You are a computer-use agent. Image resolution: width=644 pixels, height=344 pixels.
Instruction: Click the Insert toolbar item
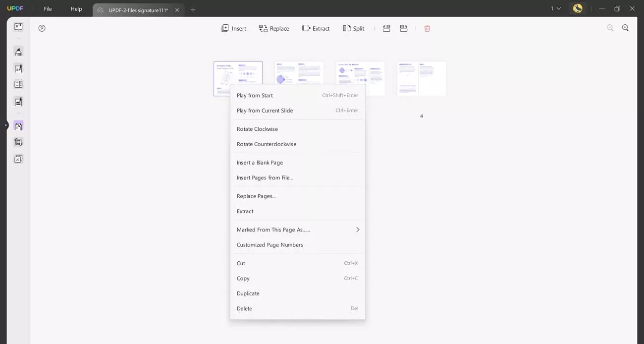coord(233,28)
